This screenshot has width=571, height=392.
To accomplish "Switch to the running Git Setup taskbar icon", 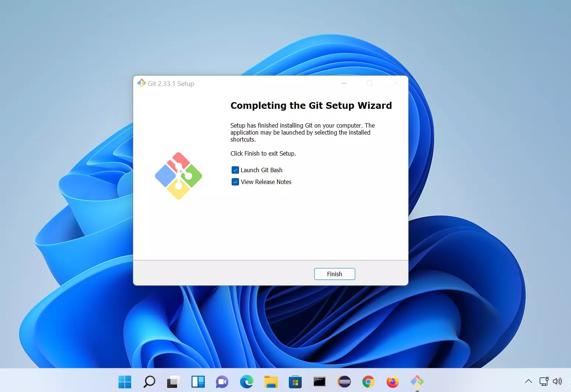I will click(x=417, y=382).
